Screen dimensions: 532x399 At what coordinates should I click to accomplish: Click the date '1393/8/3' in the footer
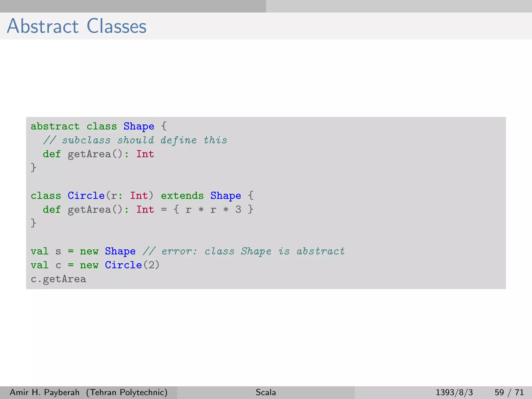point(454,392)
